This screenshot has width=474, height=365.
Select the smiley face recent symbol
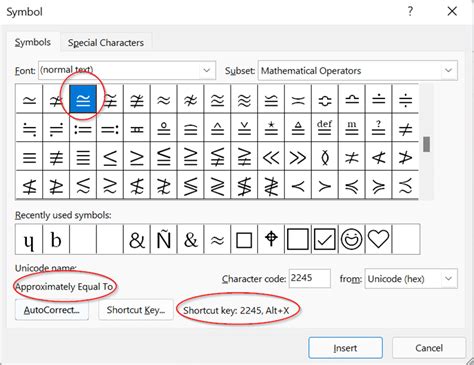pyautogui.click(x=351, y=239)
